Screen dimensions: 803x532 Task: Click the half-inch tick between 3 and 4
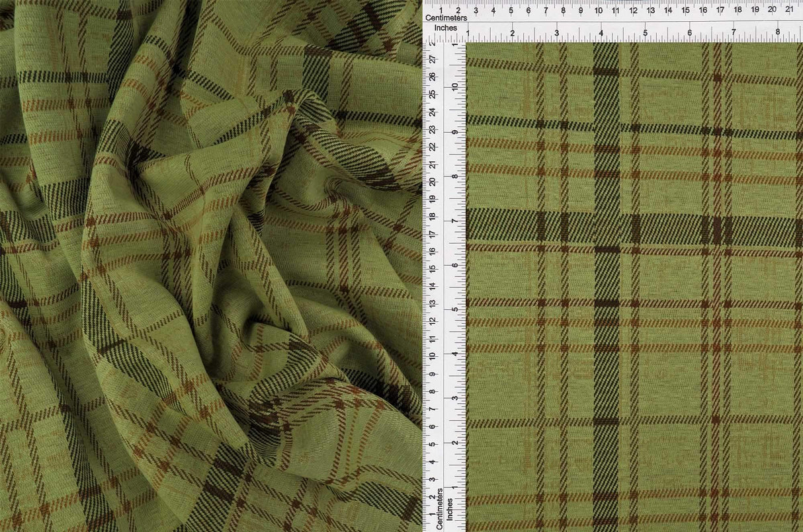[579, 34]
